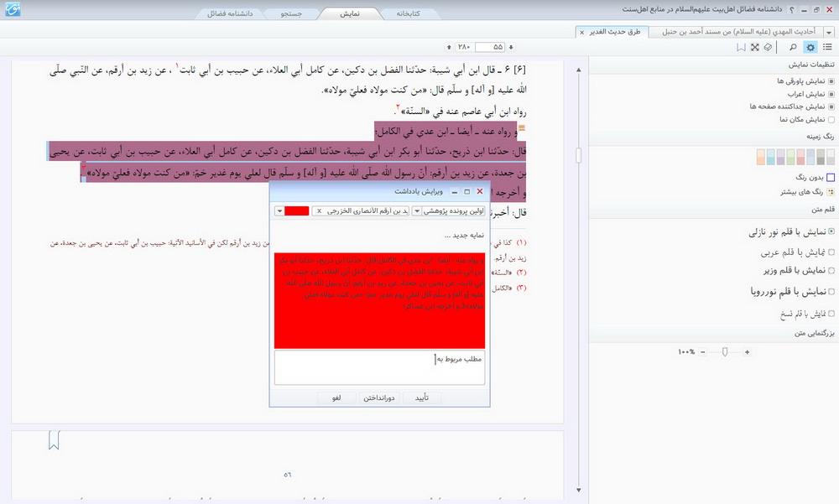Select font نمایش با قلم نور نازلی
The image size is (839, 504).
pos(791,231)
